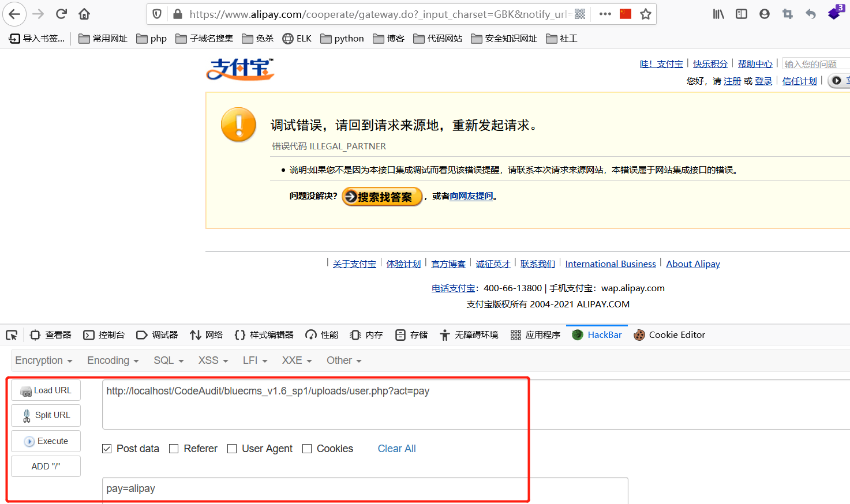This screenshot has width=850, height=504.
Task: Enable the Referer checkbox
Action: [174, 449]
